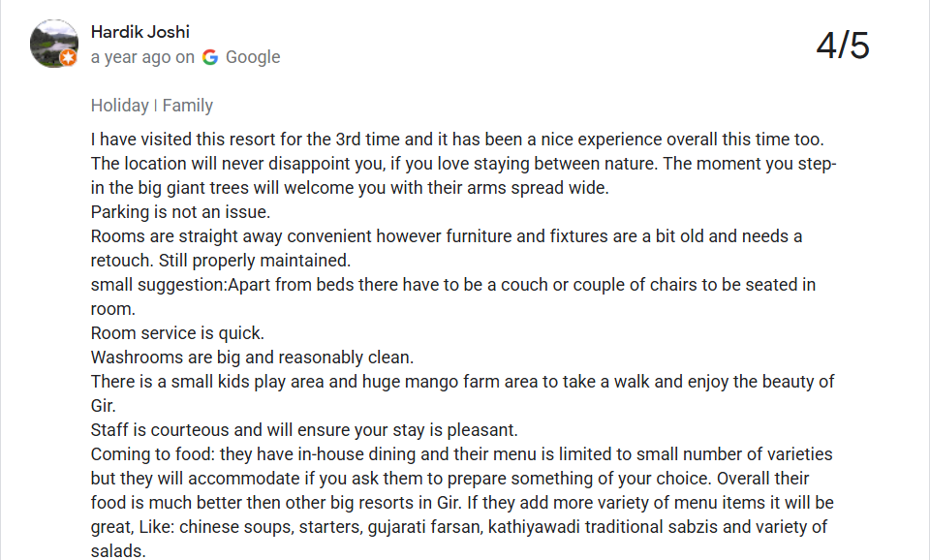This screenshot has height=560, width=930.
Task: Click the line 'Room service is quick.'
Action: point(177,332)
